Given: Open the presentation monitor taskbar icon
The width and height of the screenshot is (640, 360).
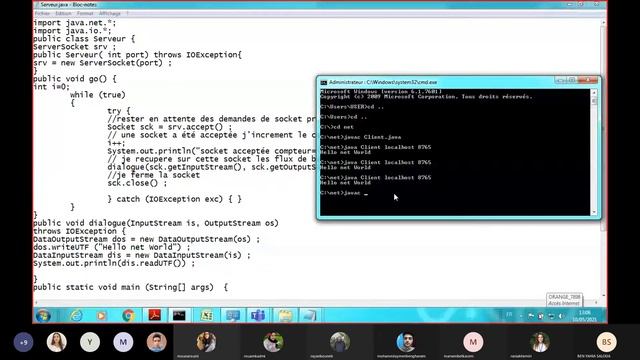Looking at the screenshot, I should click(233, 316).
